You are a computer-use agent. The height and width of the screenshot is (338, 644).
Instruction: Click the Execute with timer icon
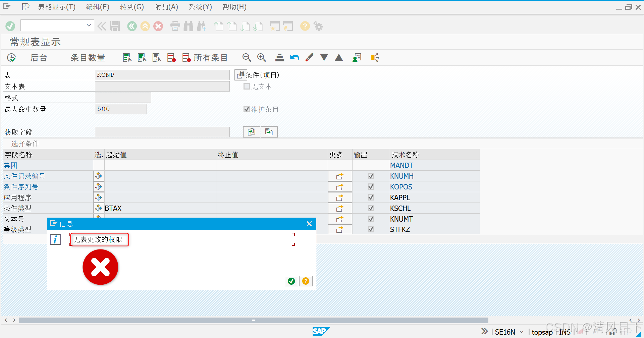tap(11, 57)
